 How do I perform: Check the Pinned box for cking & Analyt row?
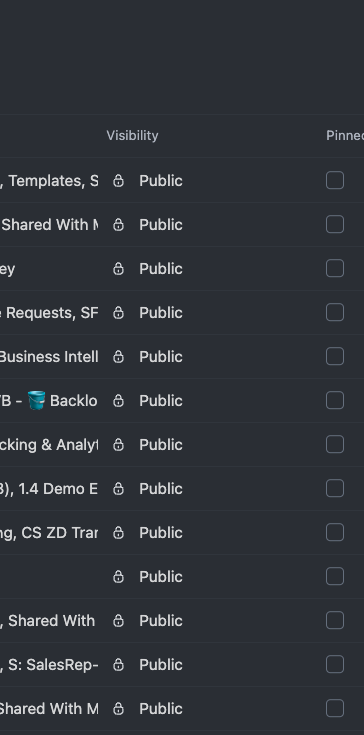(335, 445)
